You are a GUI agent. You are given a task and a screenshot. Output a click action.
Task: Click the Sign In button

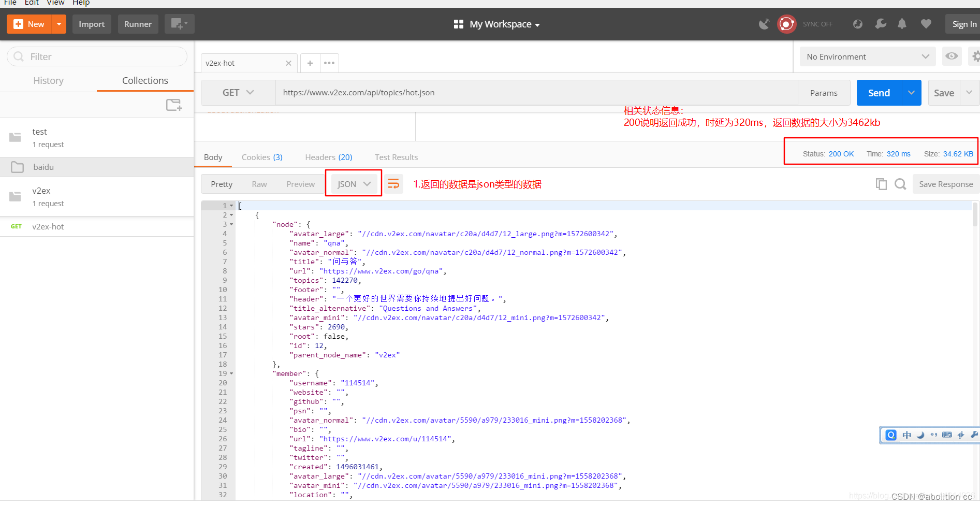pos(963,24)
